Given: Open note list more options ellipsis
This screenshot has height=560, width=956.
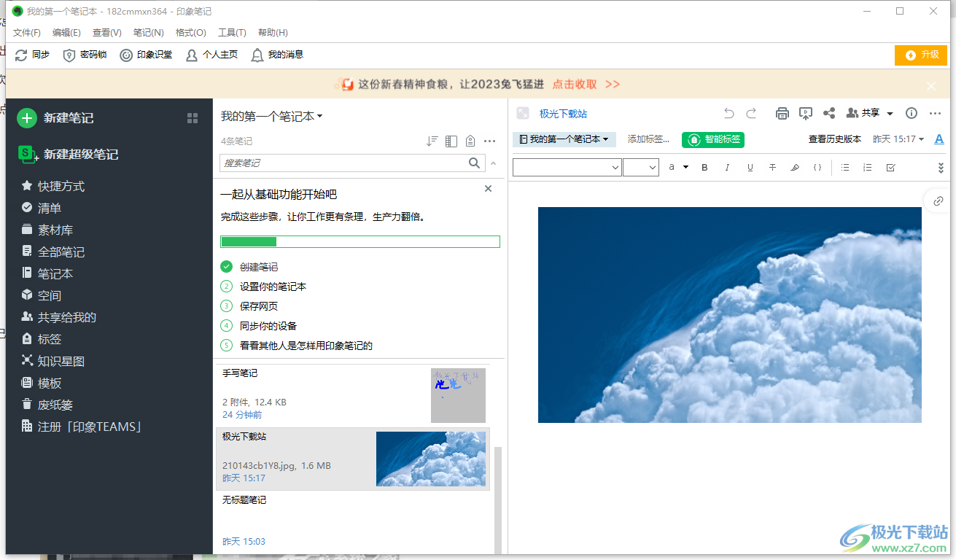Looking at the screenshot, I should click(x=490, y=141).
